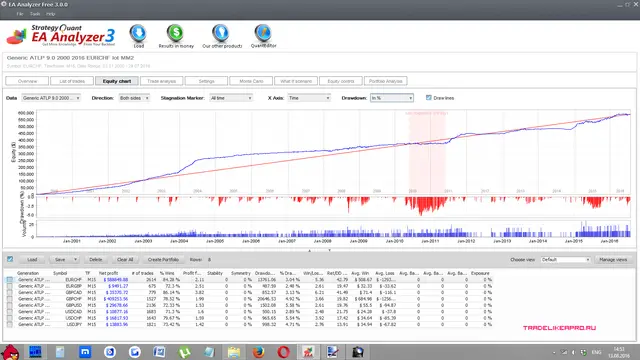Open the Drawdown 'In %' dropdown

[x=392, y=98]
